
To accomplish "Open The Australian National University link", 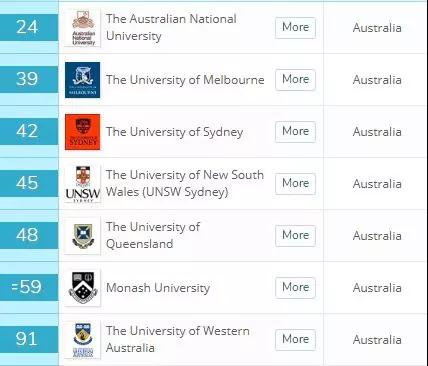I will click(x=171, y=27).
